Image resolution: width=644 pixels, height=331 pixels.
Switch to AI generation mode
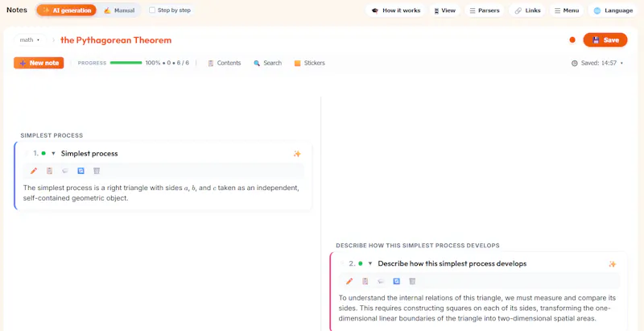pos(67,10)
